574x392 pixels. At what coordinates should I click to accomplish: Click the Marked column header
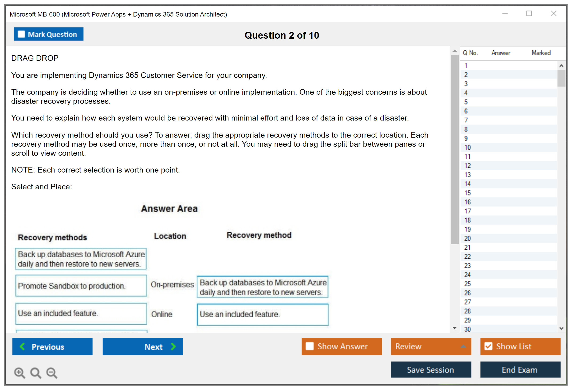[x=541, y=53]
